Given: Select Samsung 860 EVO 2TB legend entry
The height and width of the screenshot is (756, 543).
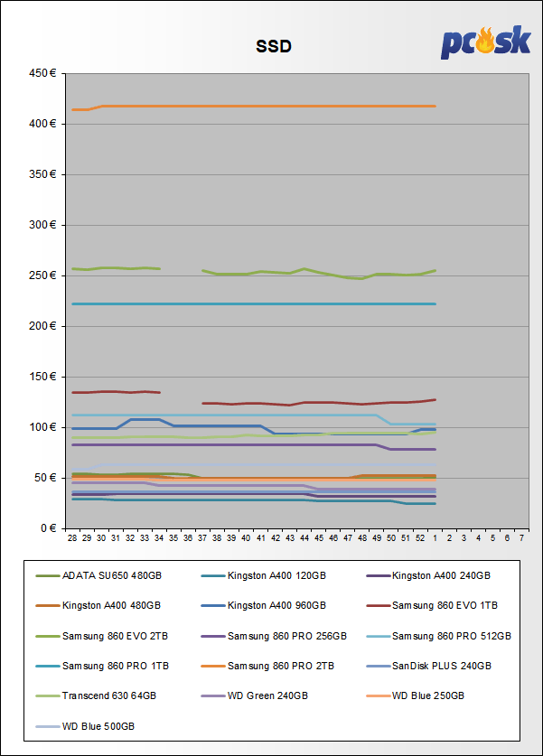Looking at the screenshot, I should coord(102,636).
